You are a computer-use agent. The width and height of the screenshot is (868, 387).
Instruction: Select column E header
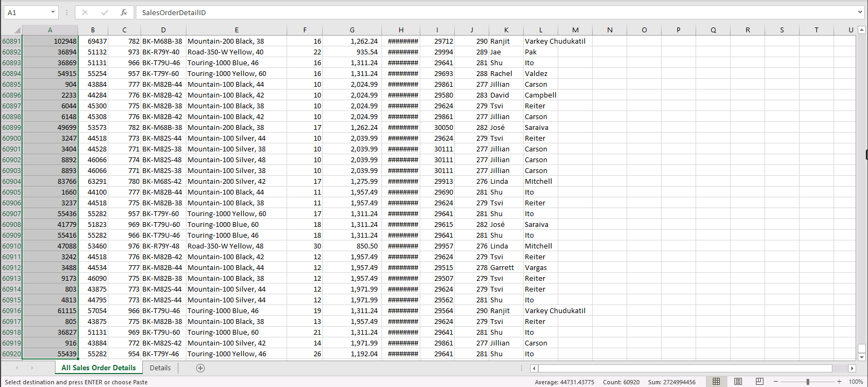237,30
